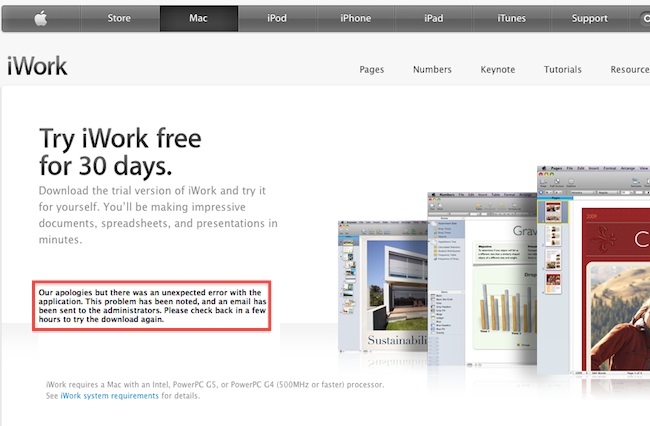Go to Numbers product page link

pos(432,70)
